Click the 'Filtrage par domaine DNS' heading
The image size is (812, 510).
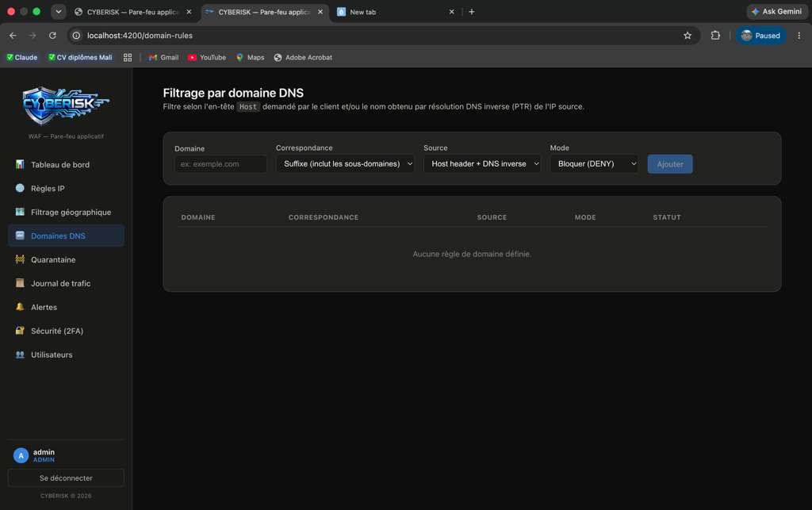233,93
